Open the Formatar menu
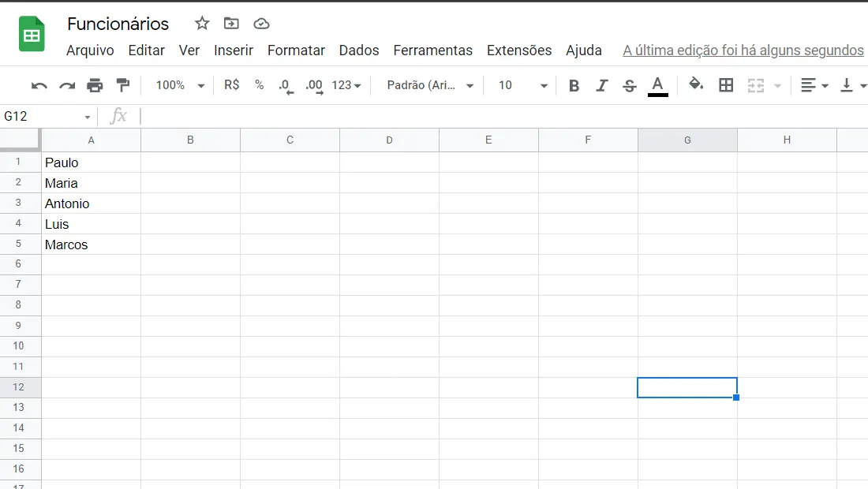The height and width of the screenshot is (489, 868). point(296,50)
